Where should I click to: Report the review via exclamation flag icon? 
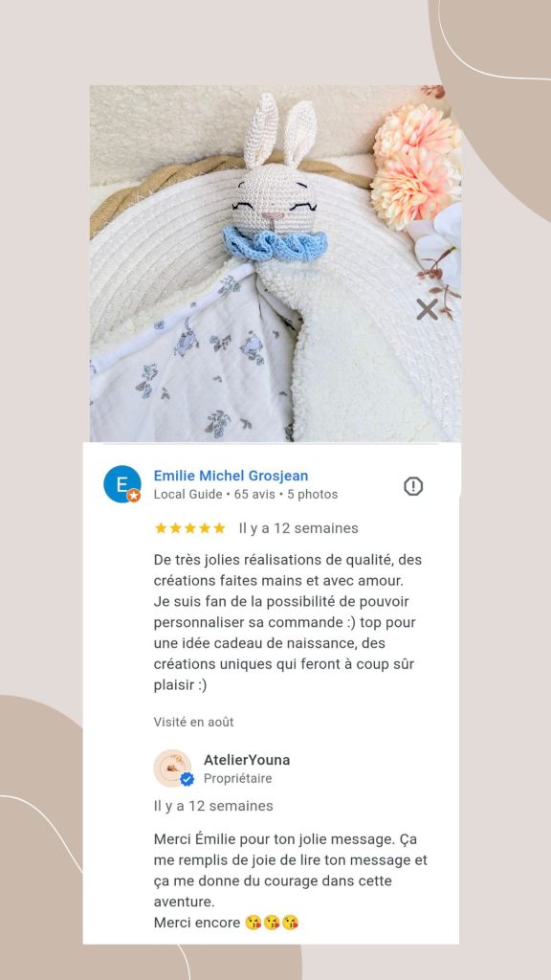coord(413,486)
